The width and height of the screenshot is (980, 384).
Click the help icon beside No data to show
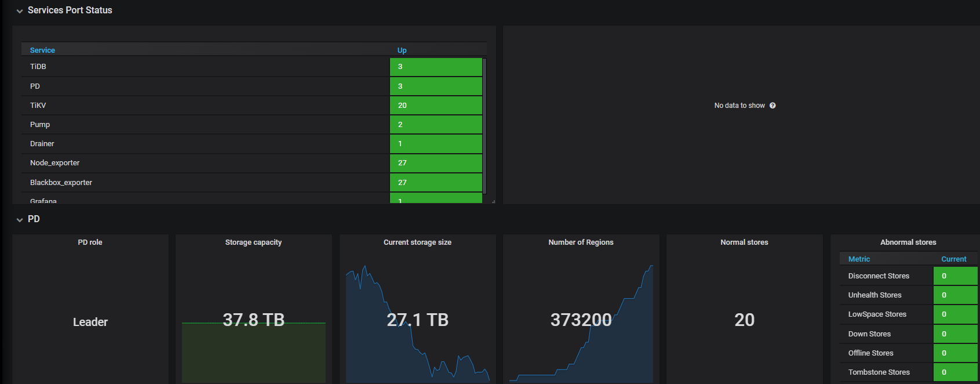coord(773,106)
